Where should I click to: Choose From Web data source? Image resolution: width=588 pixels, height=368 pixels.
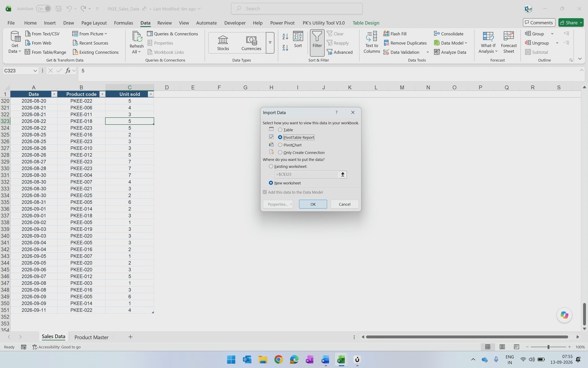point(38,43)
